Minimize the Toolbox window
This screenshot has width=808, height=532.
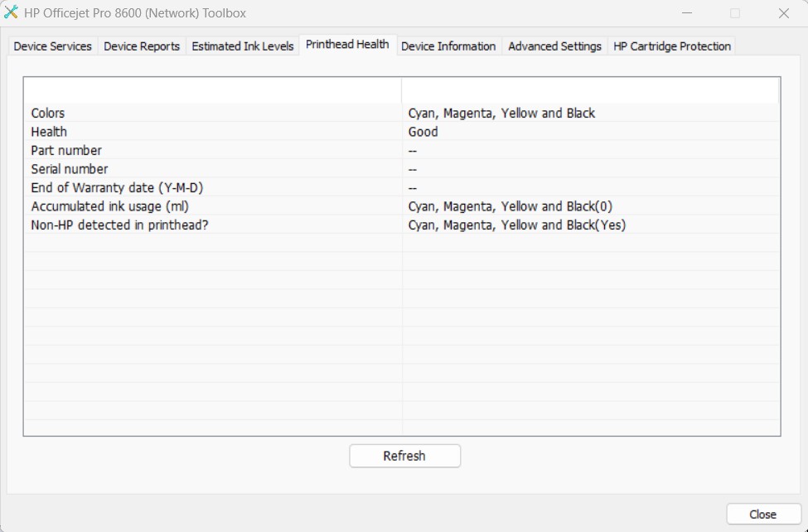687,13
